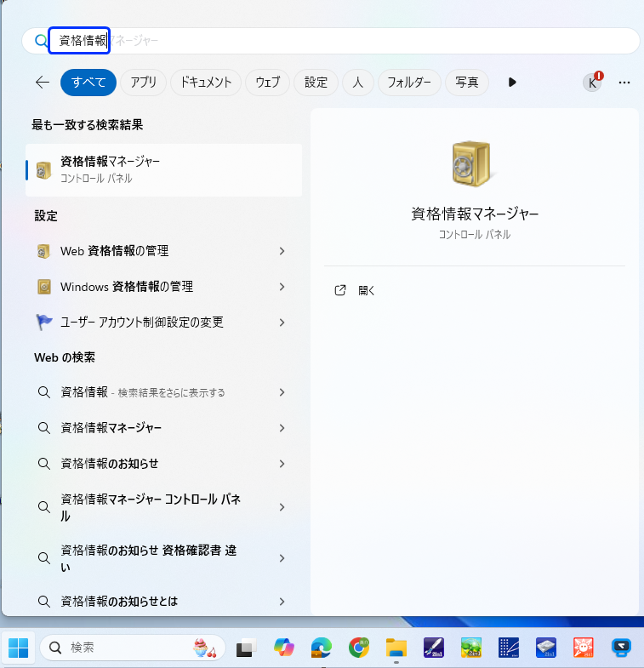
Task: Launch Google Chrome from the taskbar
Action: [359, 648]
